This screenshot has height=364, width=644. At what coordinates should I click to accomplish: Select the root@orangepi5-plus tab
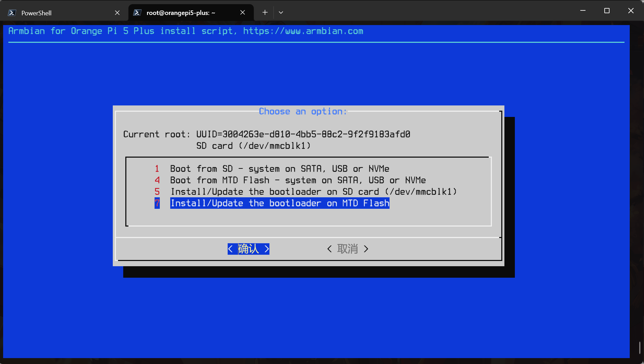click(191, 13)
